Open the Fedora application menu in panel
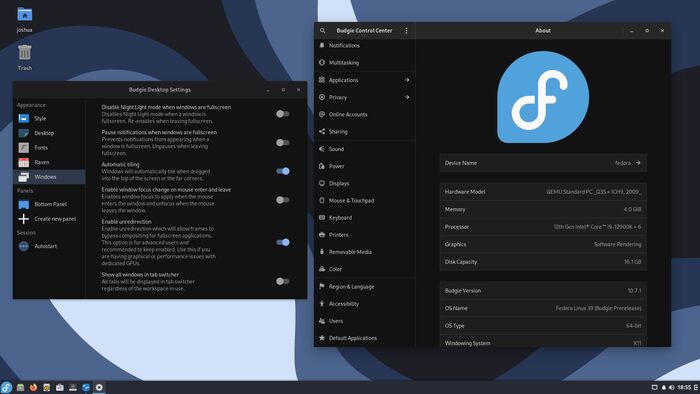700x394 pixels. coord(6,387)
